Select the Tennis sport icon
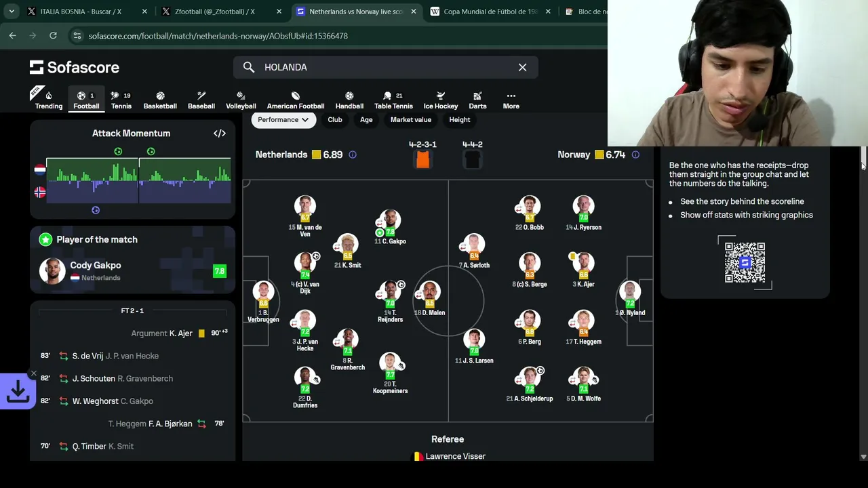 [115, 96]
